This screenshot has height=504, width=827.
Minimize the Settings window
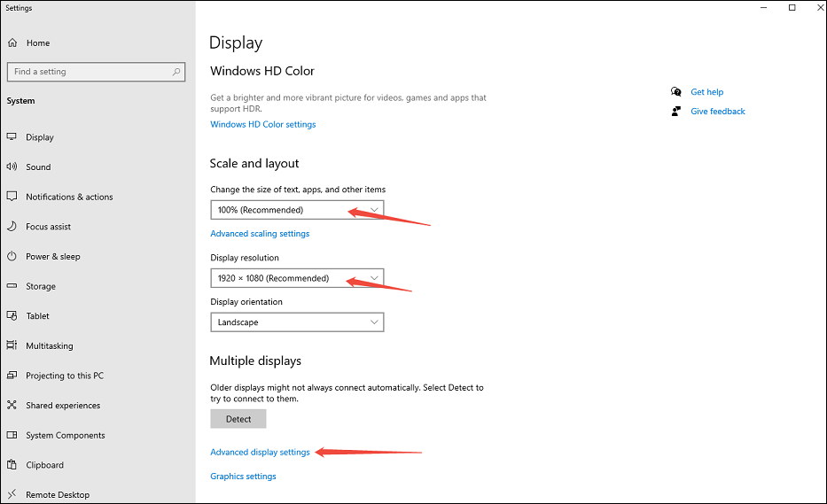pos(764,7)
